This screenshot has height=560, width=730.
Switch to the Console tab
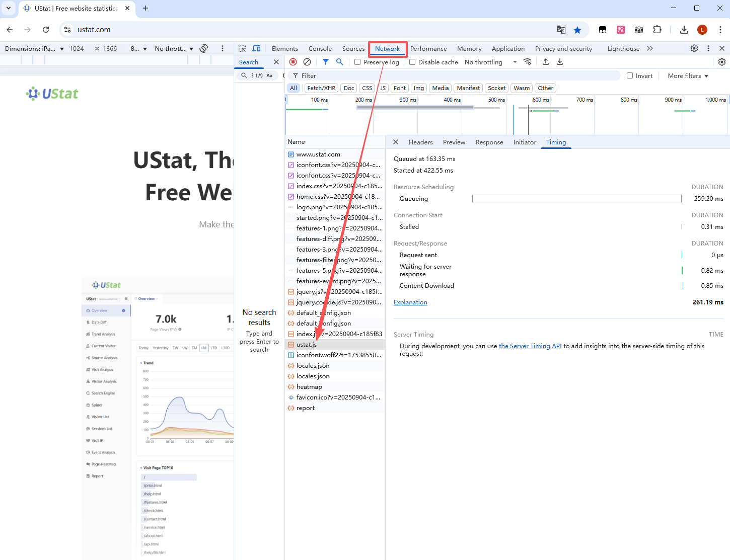click(x=320, y=48)
